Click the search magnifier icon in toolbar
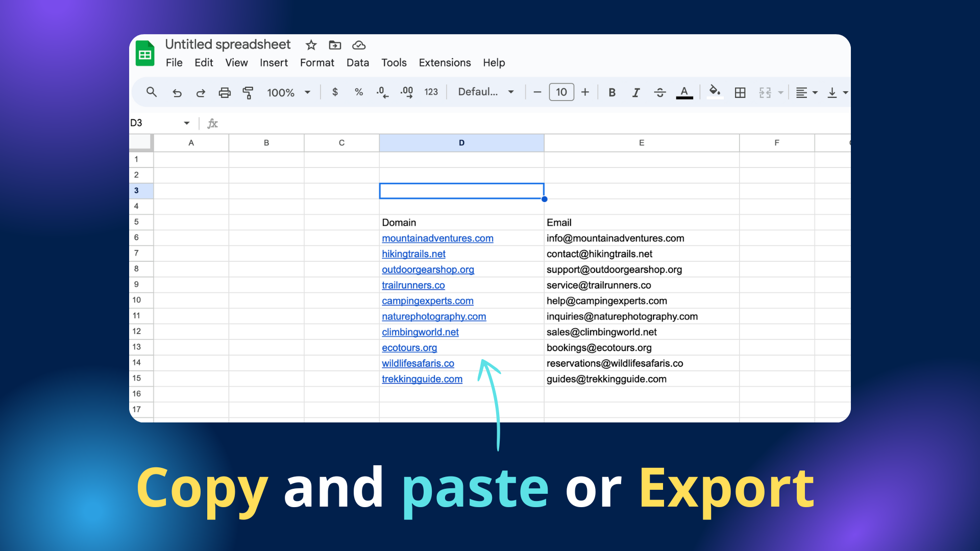Screen dimensions: 980x551 click(x=151, y=92)
